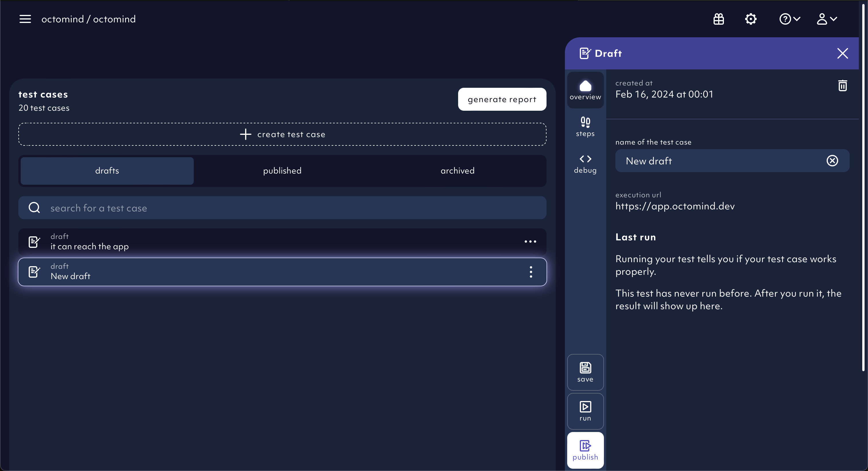Switch to published tab
This screenshot has height=471, width=868.
click(x=282, y=171)
